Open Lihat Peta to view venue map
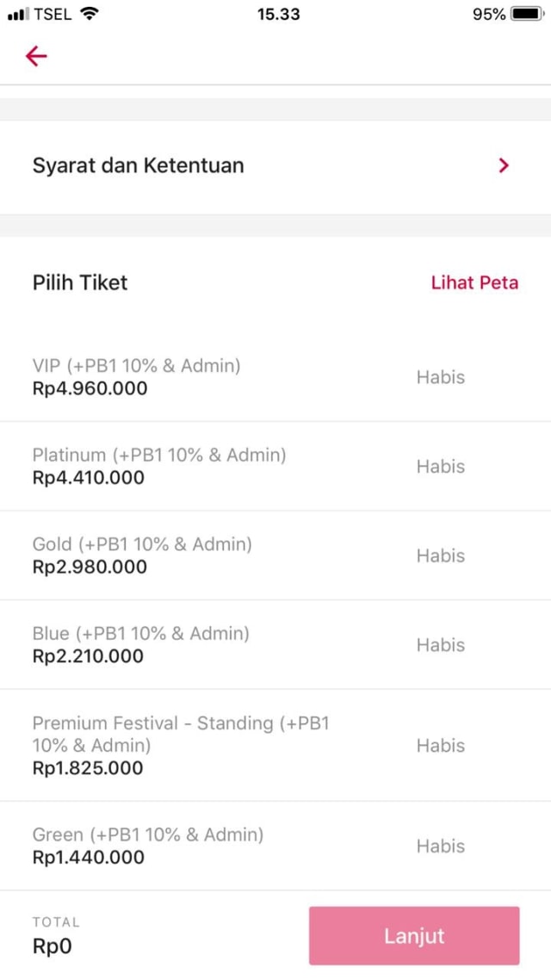 click(474, 282)
